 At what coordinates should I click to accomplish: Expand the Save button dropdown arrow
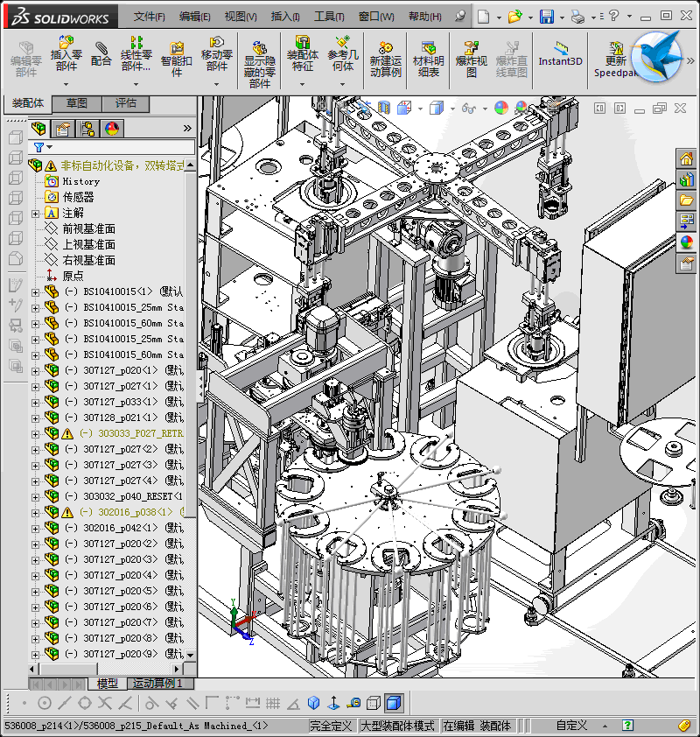[x=562, y=18]
